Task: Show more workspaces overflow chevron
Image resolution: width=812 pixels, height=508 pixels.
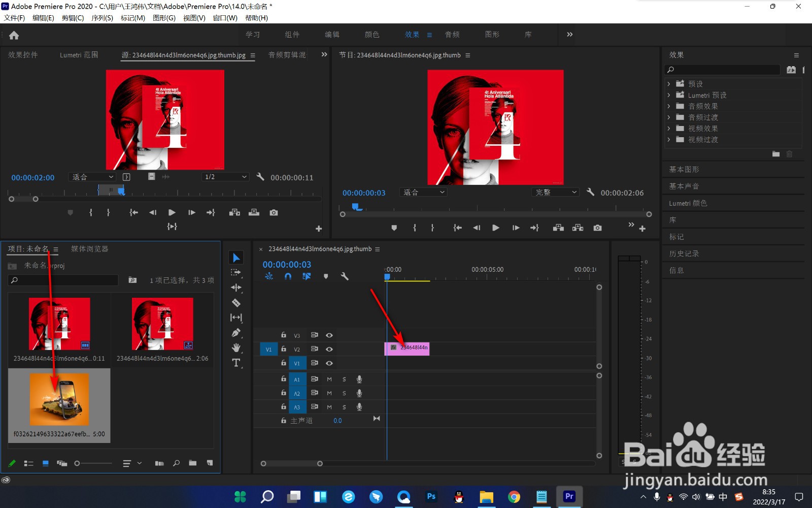Action: [x=569, y=35]
